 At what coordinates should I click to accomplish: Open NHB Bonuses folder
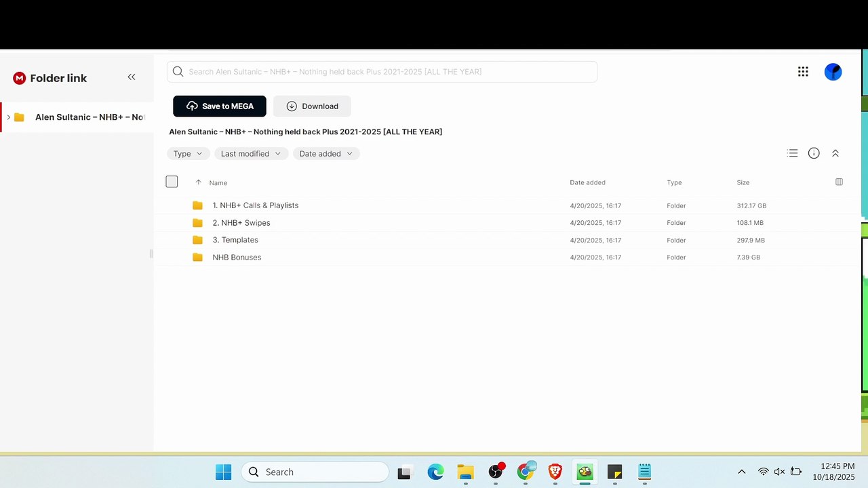pyautogui.click(x=237, y=258)
